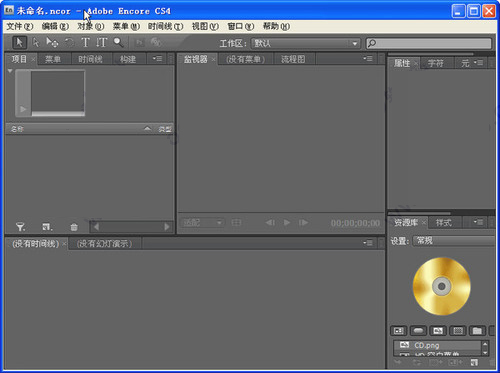Screen dimensions: 500x373
Task: Open the 设置 dropdown showing 常规
Action: tap(454, 241)
